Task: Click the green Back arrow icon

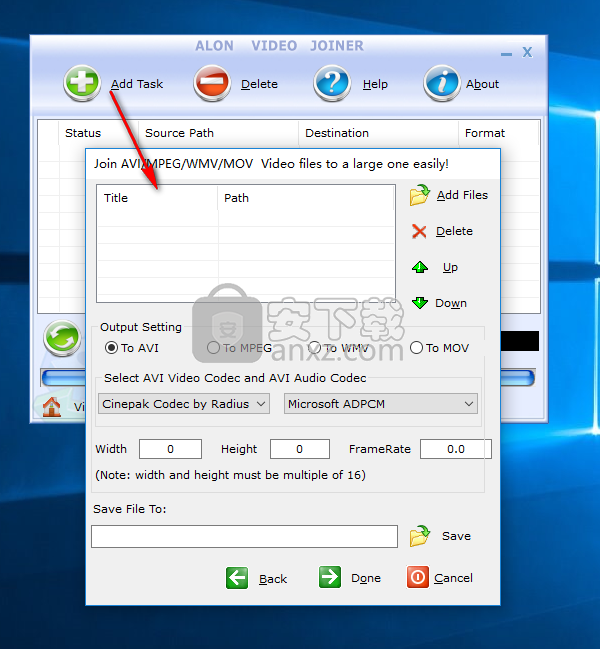Action: pos(237,578)
